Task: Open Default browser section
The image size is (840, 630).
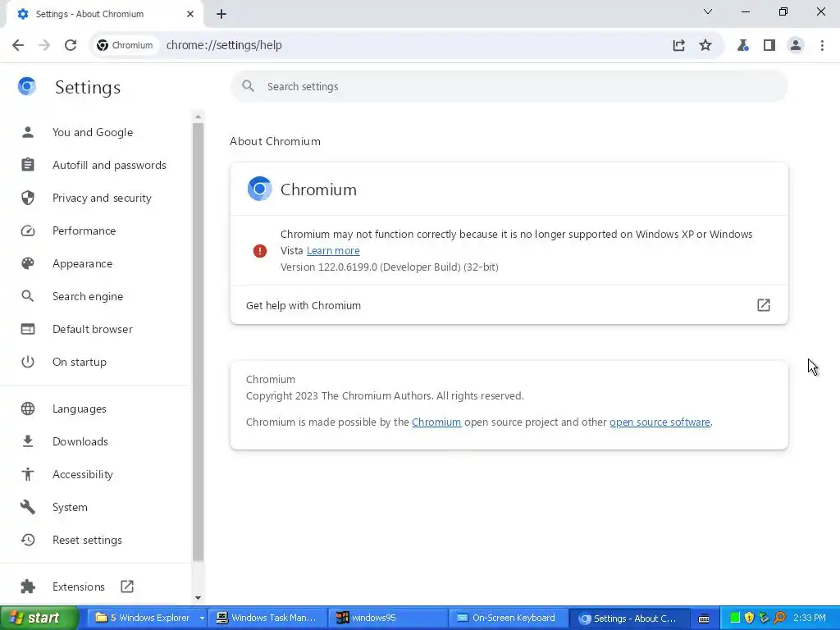Action: (93, 329)
